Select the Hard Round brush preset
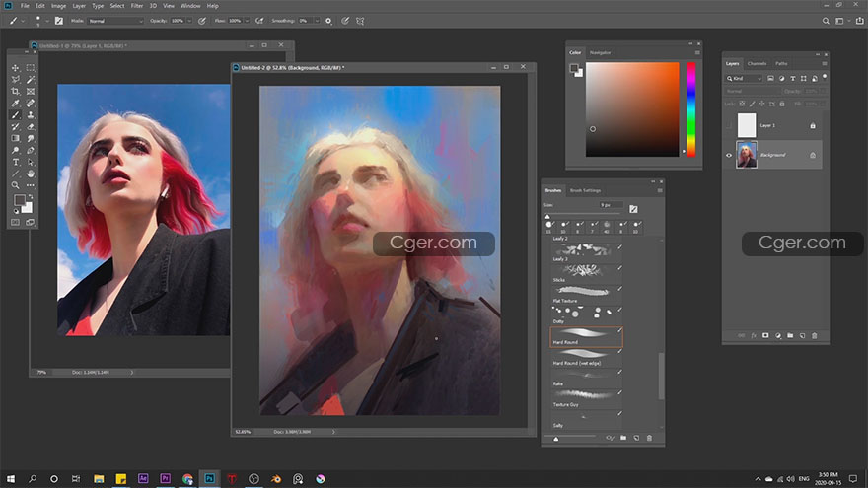The height and width of the screenshot is (488, 868). pyautogui.click(x=586, y=336)
